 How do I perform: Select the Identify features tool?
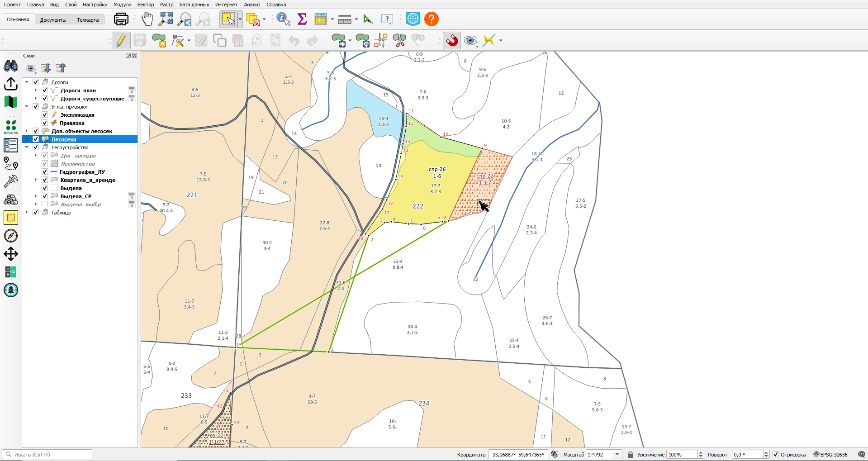[x=283, y=19]
